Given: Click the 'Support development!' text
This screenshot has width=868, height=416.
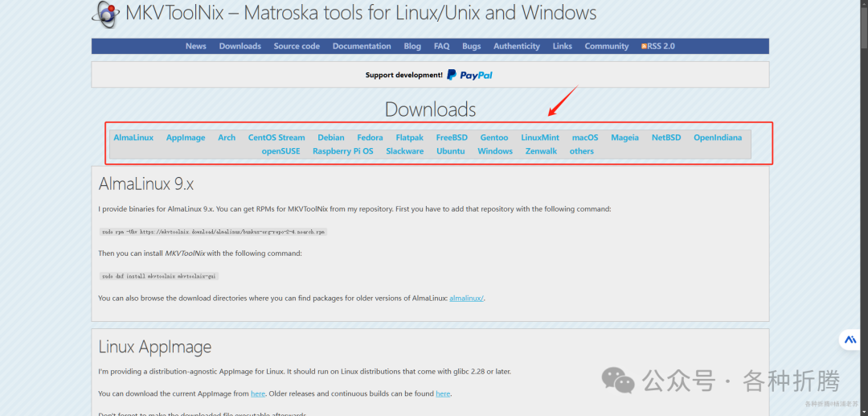Looking at the screenshot, I should [x=404, y=75].
